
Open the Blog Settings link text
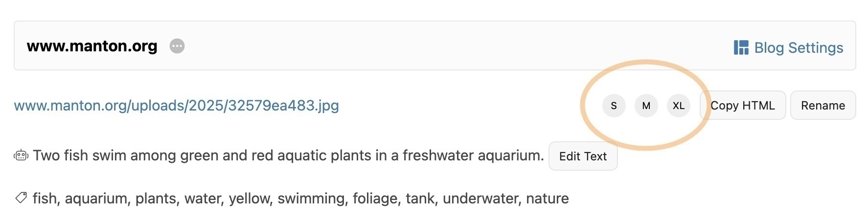click(799, 47)
